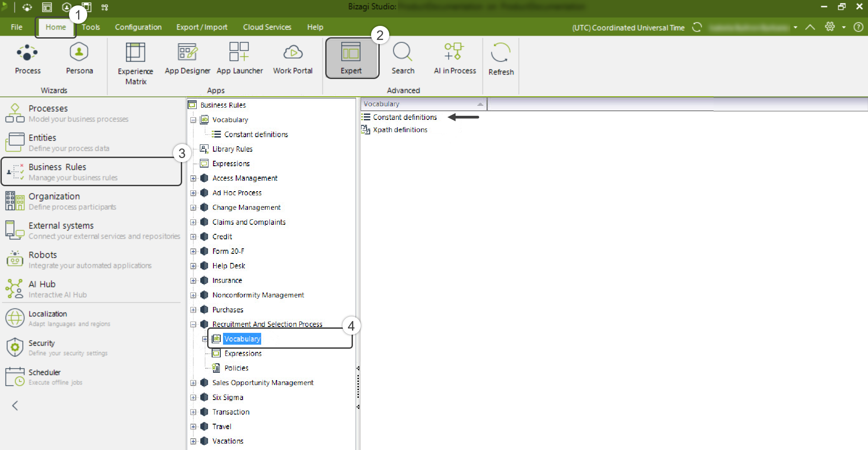Expand the Purchases tree node
The image size is (868, 450).
click(x=193, y=310)
